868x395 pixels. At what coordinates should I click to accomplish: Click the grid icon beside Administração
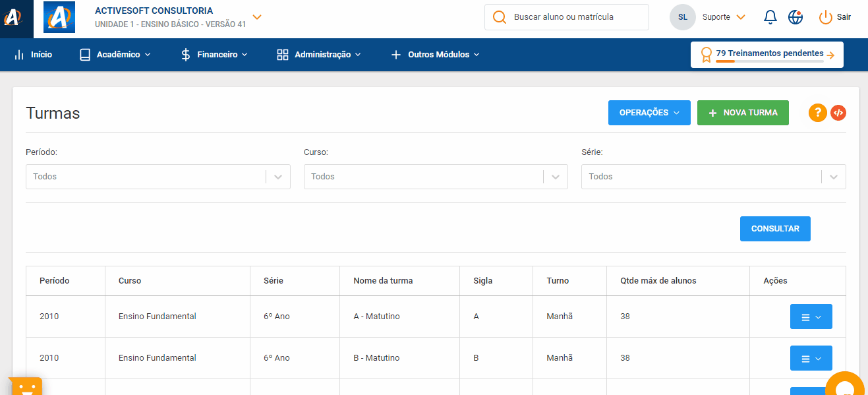[283, 55]
